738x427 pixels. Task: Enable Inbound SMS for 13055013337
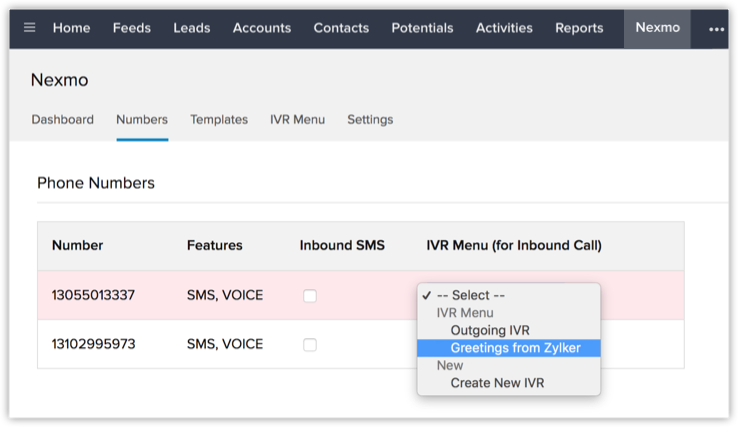pos(310,296)
